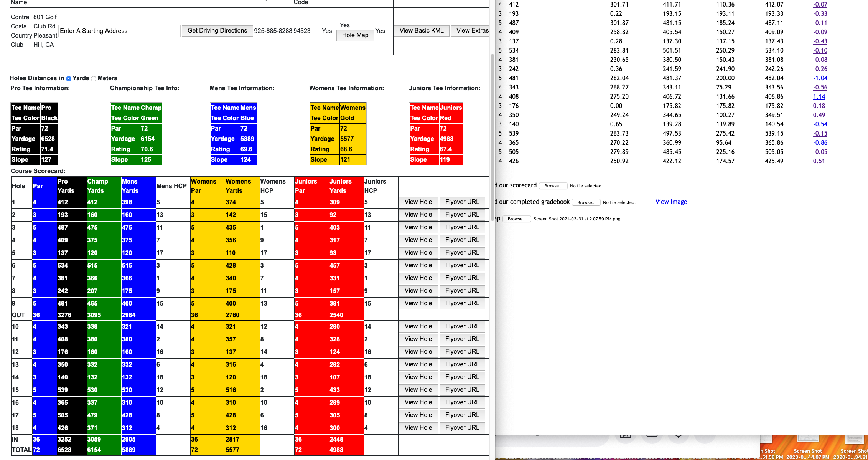Click the 0.18 difference link
868x460 pixels.
coord(819,106)
